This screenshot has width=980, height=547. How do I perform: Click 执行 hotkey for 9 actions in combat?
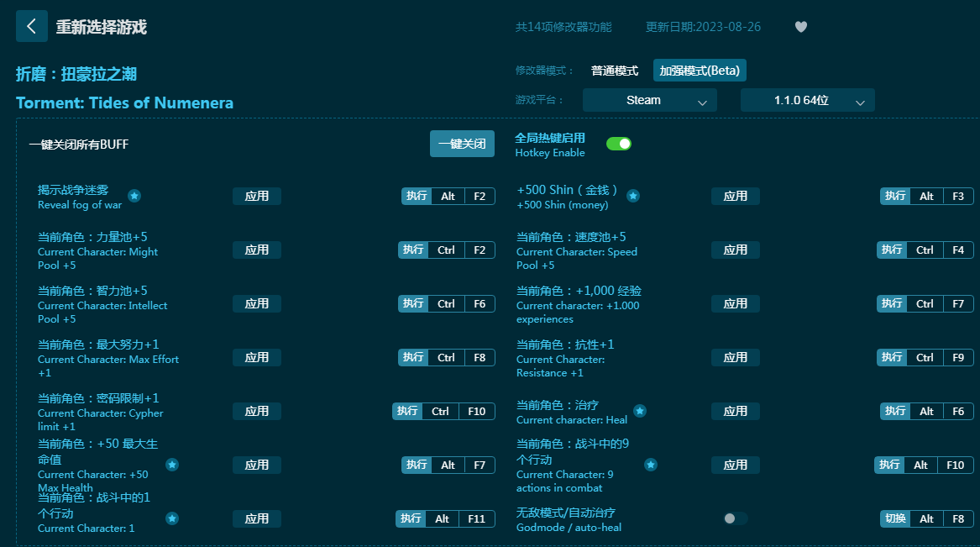pyautogui.click(x=889, y=465)
